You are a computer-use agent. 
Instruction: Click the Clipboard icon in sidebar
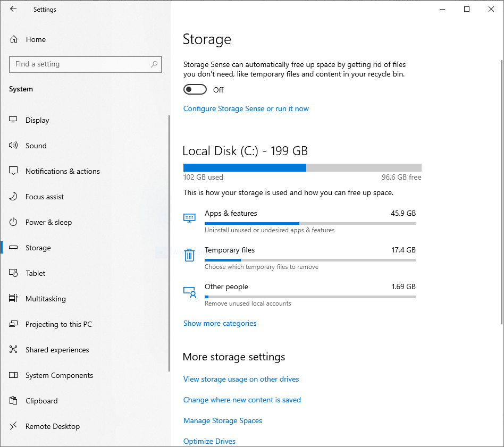[14, 401]
